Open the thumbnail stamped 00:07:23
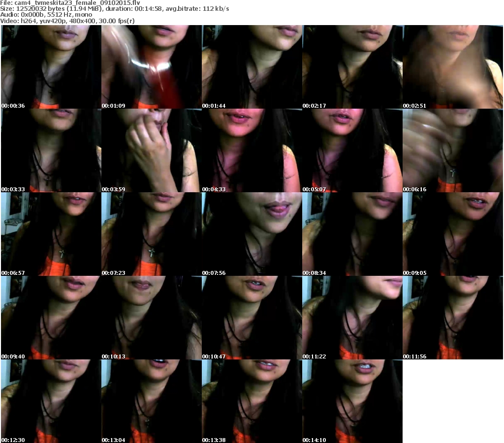The image size is (504, 443). click(x=152, y=234)
